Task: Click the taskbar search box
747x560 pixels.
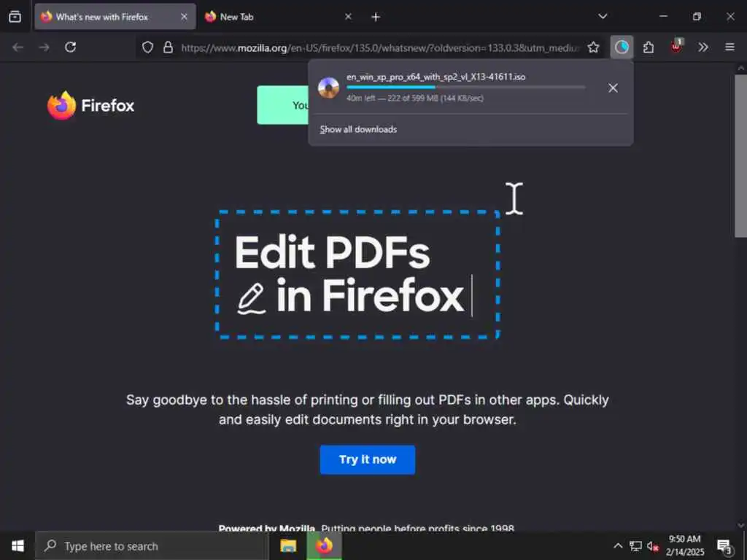Action: 152,546
